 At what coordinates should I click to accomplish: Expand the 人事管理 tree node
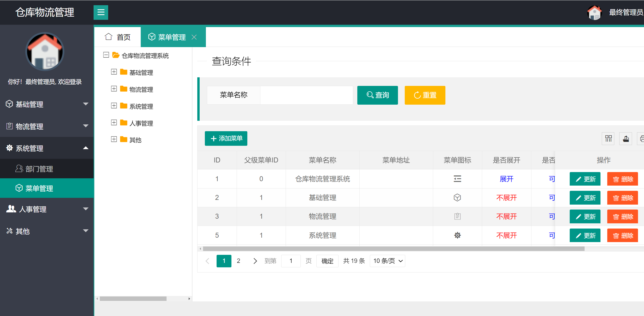point(114,123)
